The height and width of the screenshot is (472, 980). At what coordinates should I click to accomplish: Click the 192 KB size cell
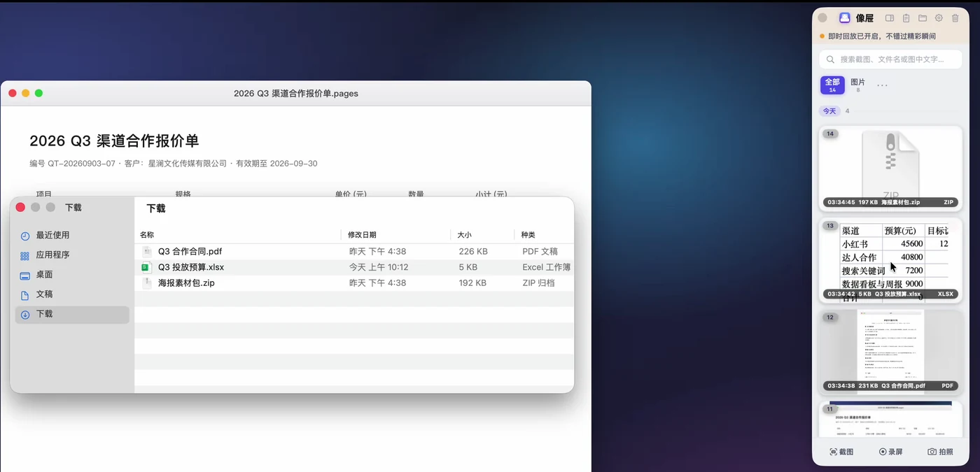(x=472, y=283)
